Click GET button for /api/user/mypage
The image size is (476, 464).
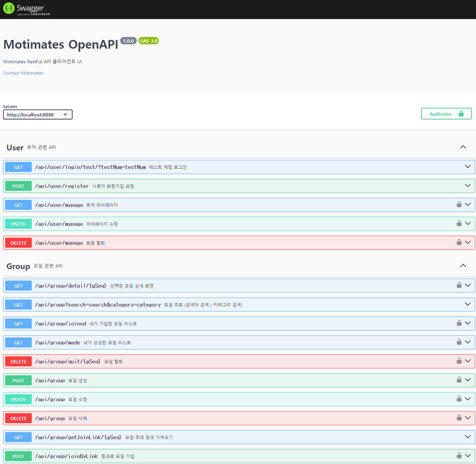(18, 205)
